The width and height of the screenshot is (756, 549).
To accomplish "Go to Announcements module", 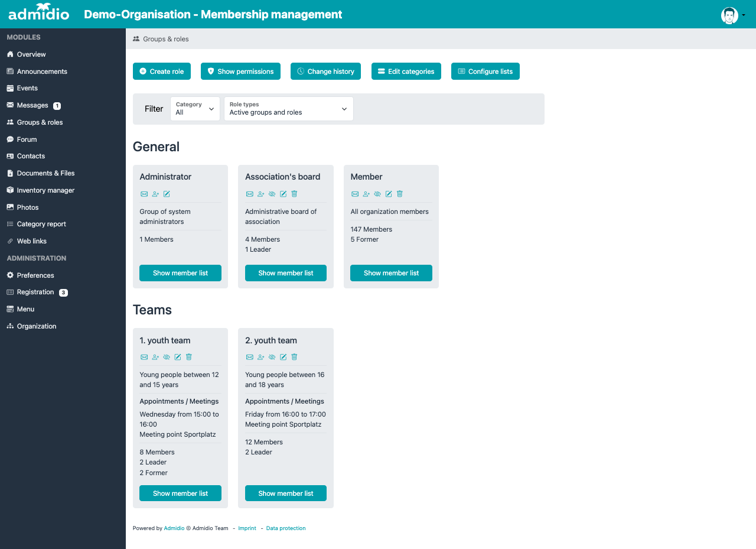I will (x=42, y=72).
